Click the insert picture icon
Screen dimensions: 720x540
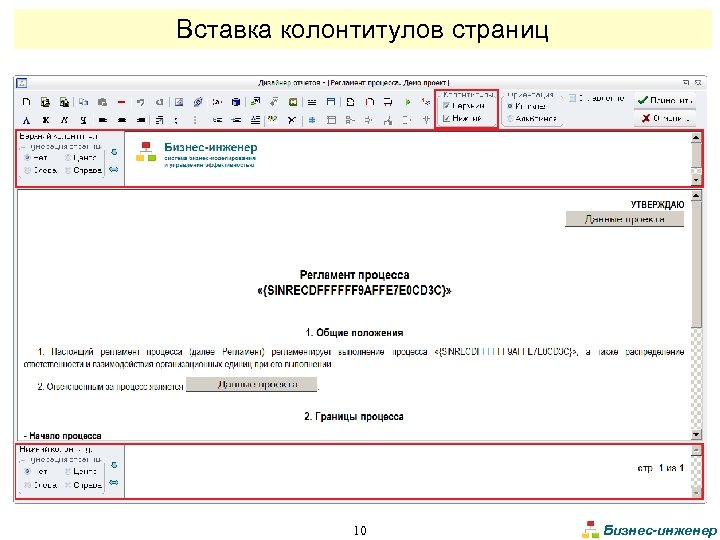pos(179,102)
